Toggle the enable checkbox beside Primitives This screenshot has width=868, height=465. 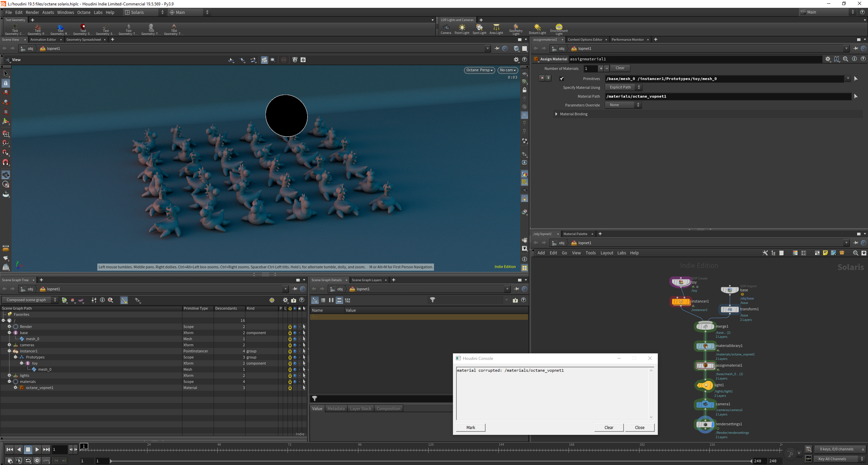pos(562,79)
